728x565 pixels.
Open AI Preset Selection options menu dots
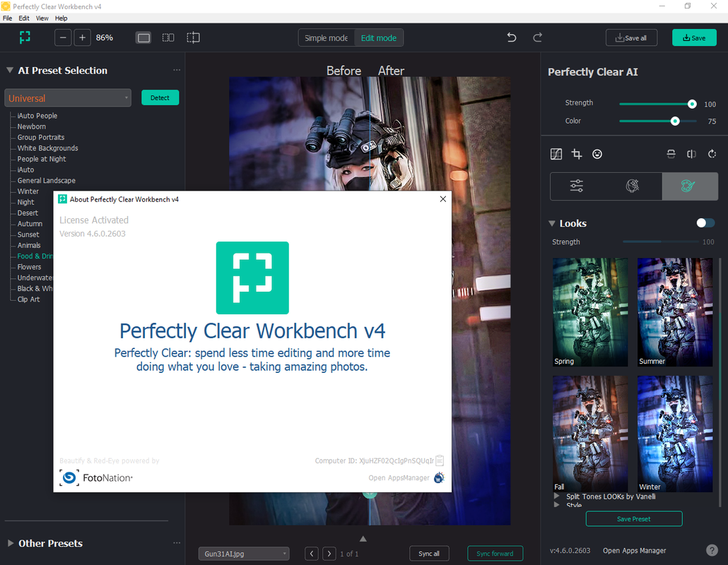click(x=177, y=70)
